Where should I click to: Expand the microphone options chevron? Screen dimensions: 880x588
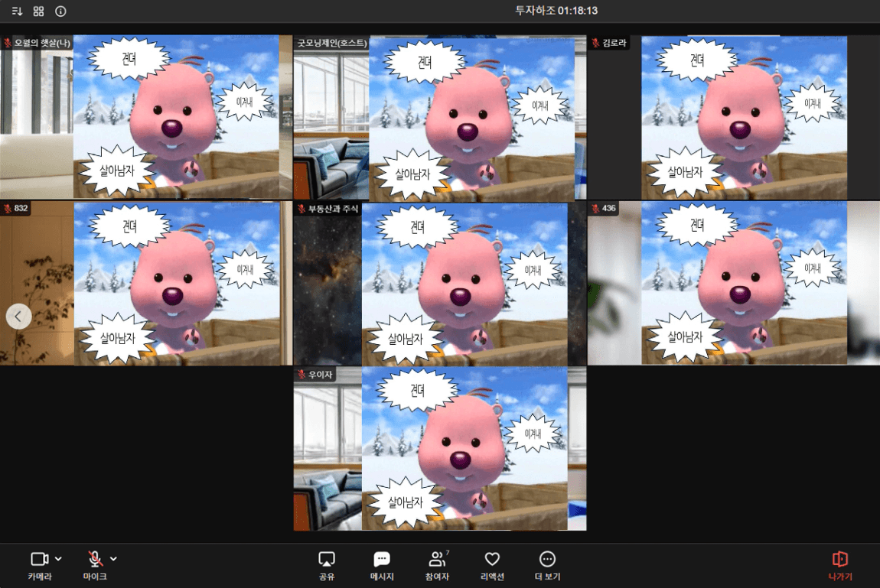pyautogui.click(x=114, y=559)
